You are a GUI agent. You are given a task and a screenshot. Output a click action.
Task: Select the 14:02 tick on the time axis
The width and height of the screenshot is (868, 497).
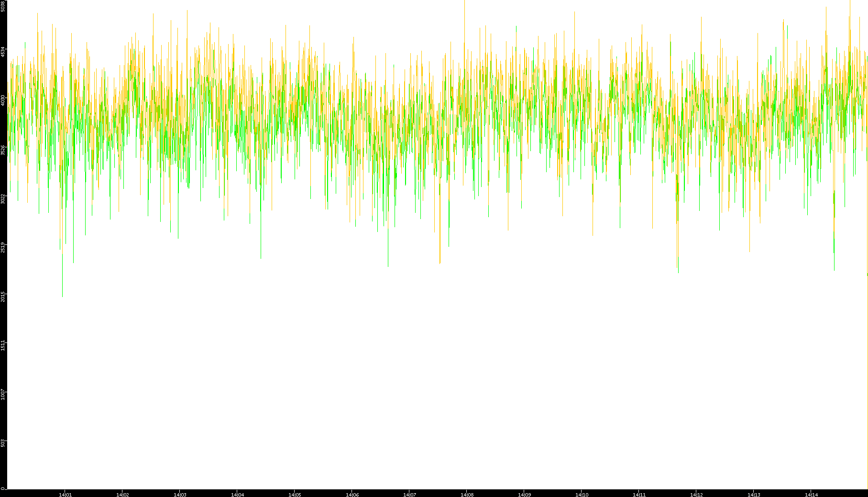tap(123, 495)
